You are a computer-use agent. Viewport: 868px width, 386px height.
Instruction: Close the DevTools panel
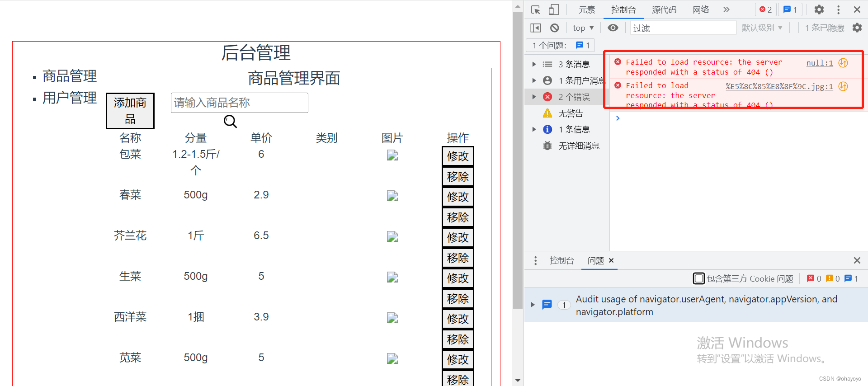pyautogui.click(x=857, y=9)
